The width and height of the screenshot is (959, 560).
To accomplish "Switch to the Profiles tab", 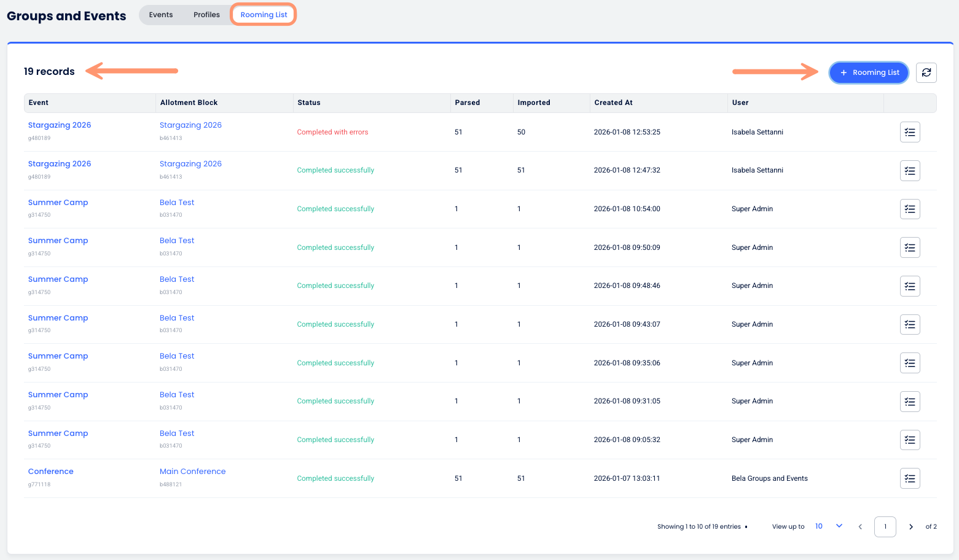I will click(x=206, y=15).
